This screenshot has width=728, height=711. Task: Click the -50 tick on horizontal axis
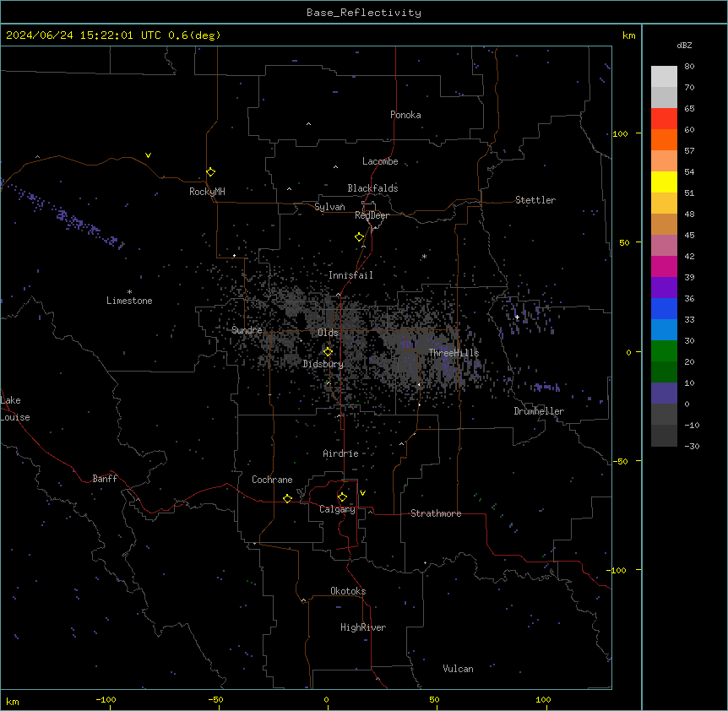tap(215, 699)
